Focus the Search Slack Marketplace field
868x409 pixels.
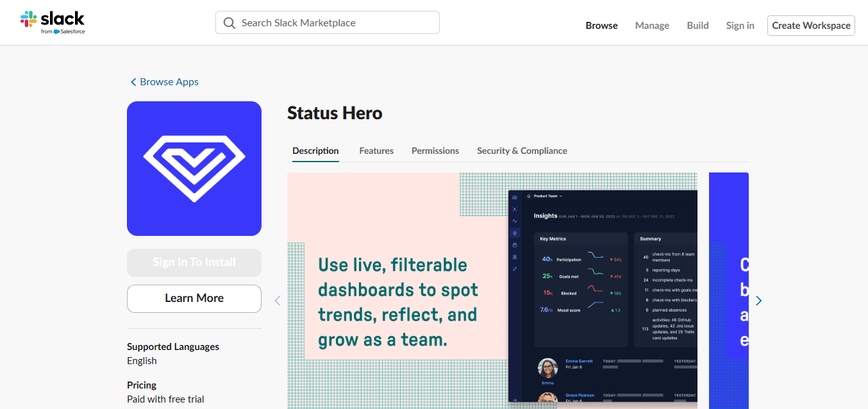coord(328,22)
